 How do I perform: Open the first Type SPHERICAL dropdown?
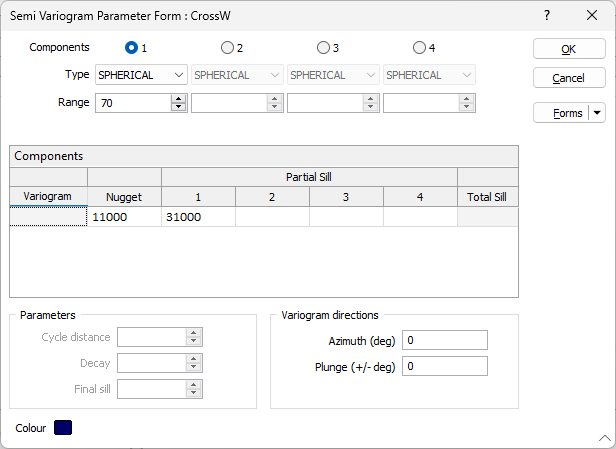(x=141, y=75)
